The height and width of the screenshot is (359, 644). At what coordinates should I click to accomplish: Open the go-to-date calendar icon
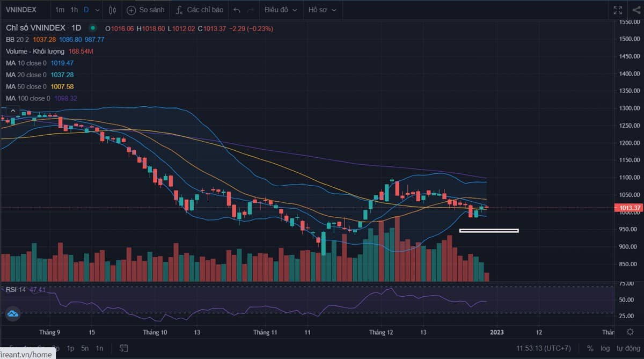point(124,348)
